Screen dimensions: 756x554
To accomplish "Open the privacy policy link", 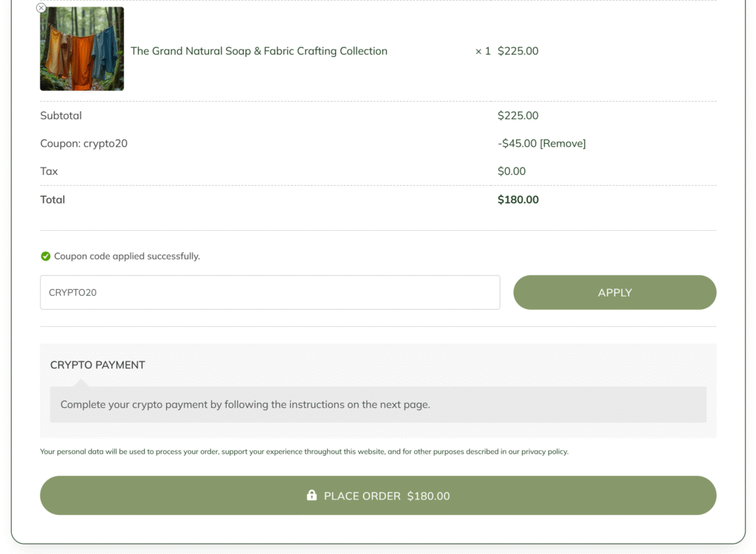I will [x=544, y=451].
